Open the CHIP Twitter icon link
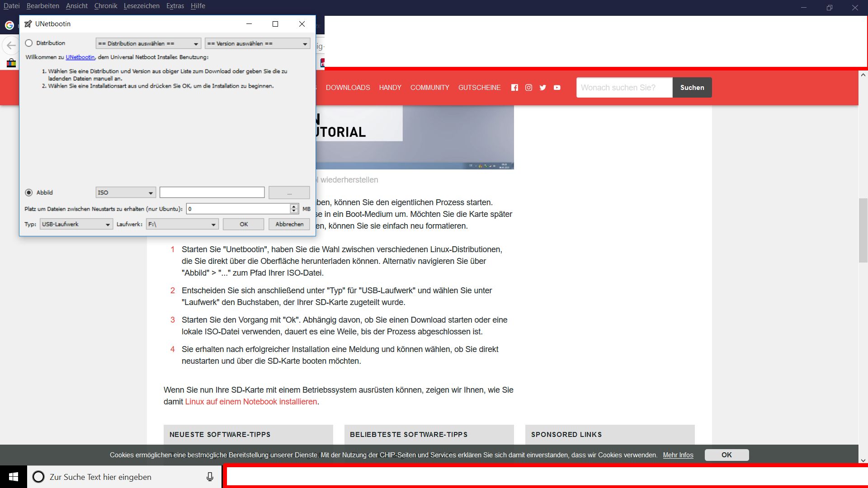 pos(542,88)
